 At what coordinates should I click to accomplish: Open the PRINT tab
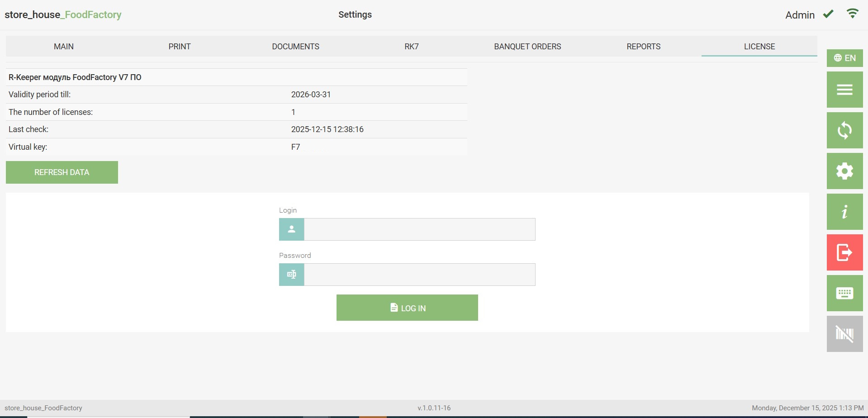pos(180,47)
